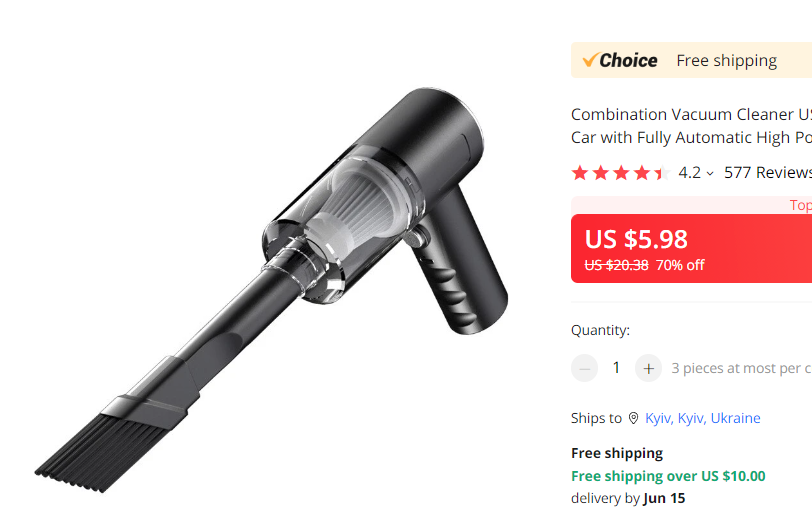This screenshot has height=523, width=812.
Task: Increase quantity with the plus button
Action: click(x=648, y=368)
